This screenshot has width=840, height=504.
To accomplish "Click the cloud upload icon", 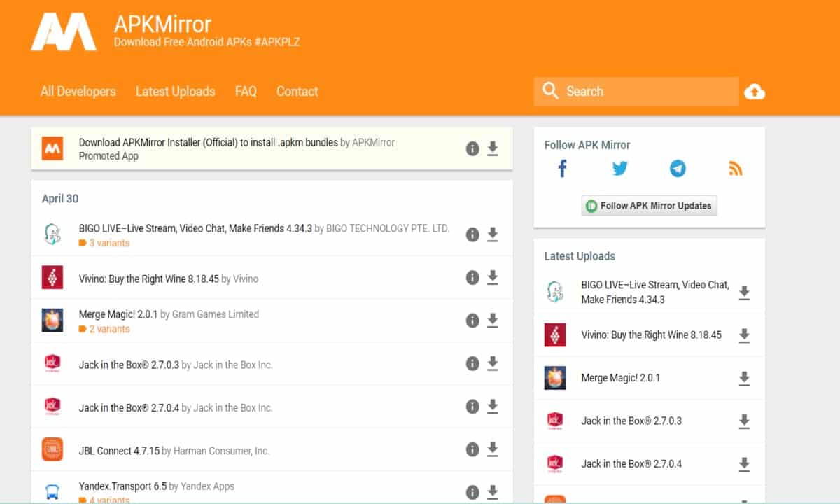I will pos(754,92).
